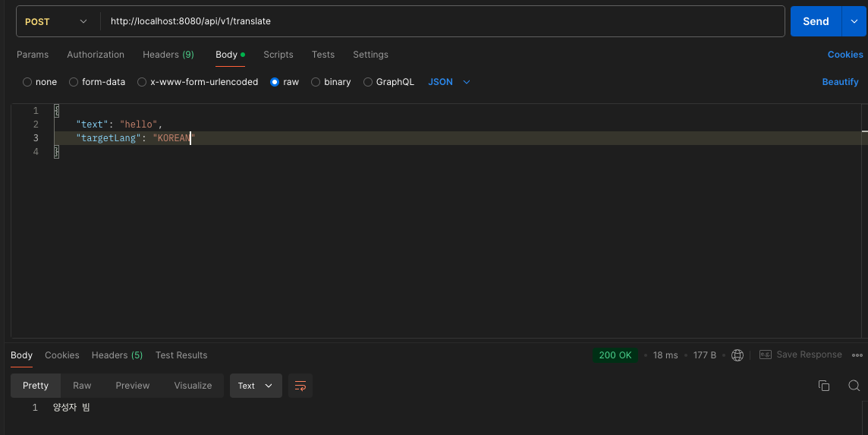Open the JSON format dropdown
Viewport: 868px width, 435px height.
(x=449, y=82)
